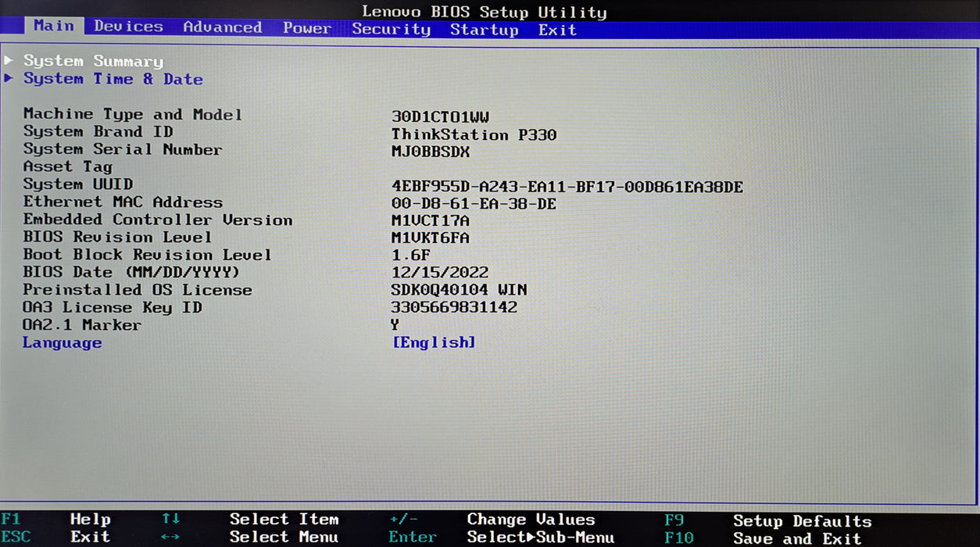
Task: Select the BIOS Date label
Action: 131,272
